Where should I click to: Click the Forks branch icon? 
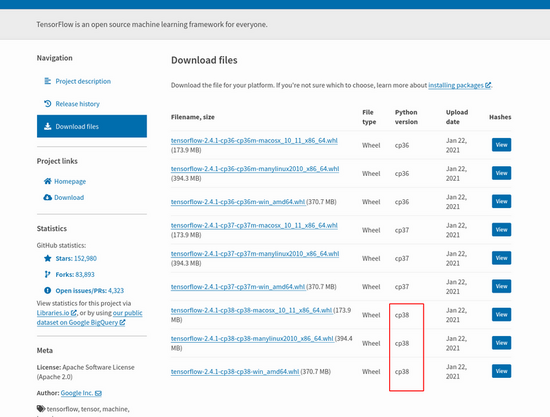[47, 274]
